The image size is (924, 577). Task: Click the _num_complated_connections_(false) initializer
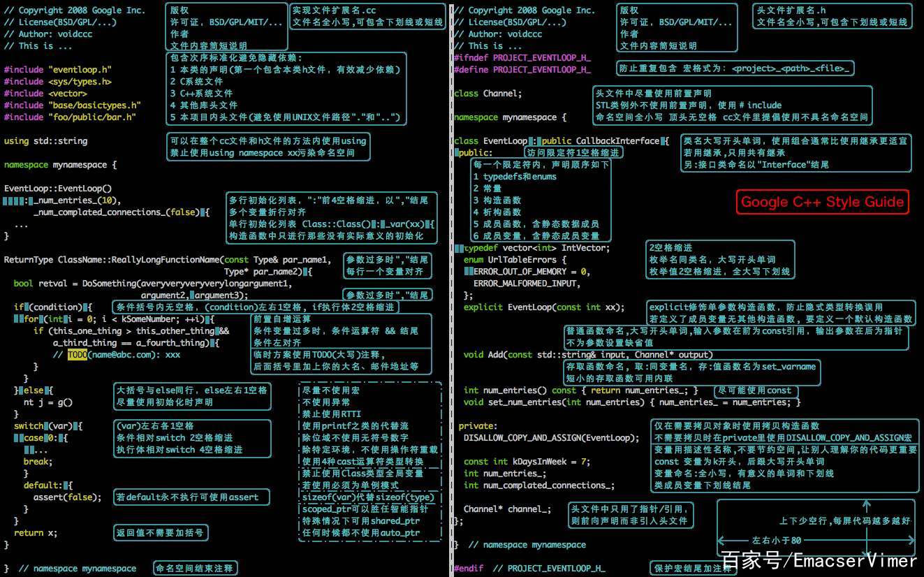pos(116,212)
